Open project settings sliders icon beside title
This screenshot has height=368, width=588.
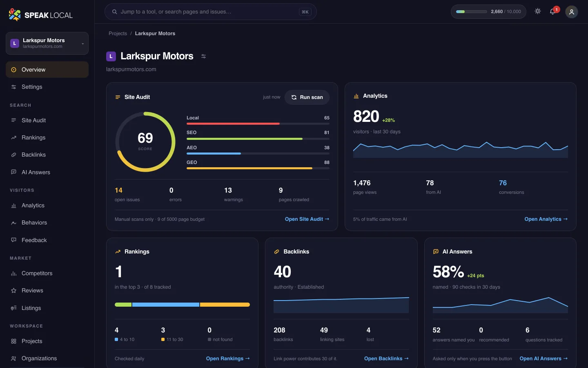[x=203, y=56]
